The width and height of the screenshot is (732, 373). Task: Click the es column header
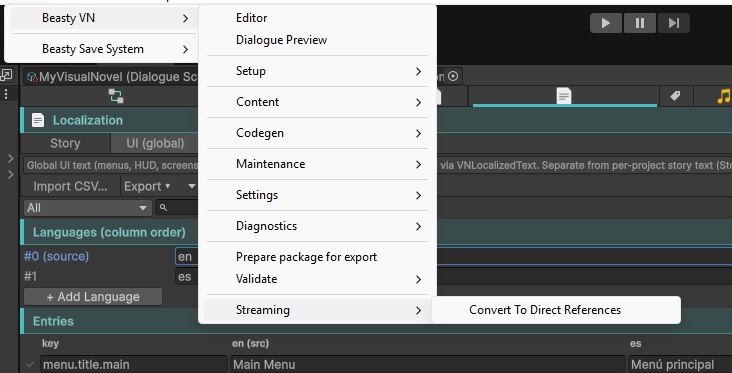coord(635,344)
